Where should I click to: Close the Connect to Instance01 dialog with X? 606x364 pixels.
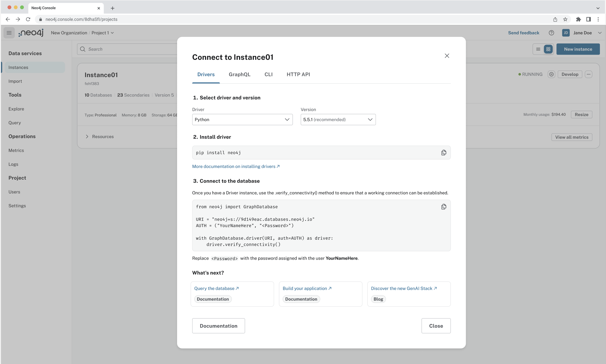coord(447,56)
